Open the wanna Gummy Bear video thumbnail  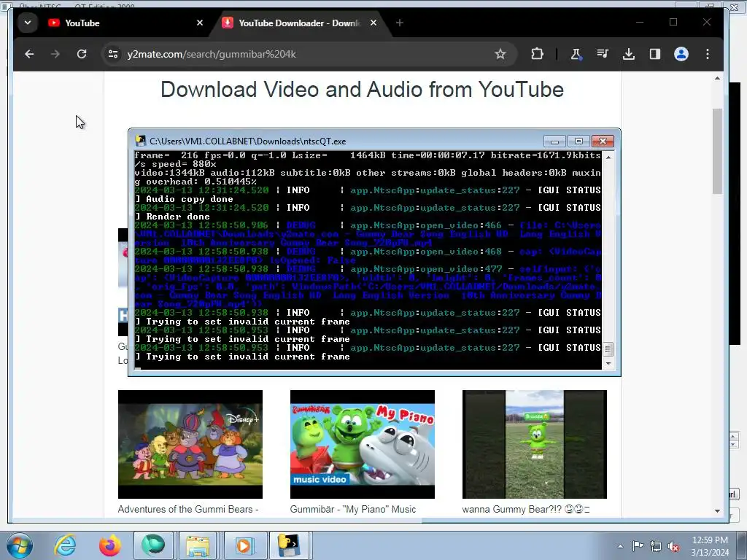[x=535, y=444]
